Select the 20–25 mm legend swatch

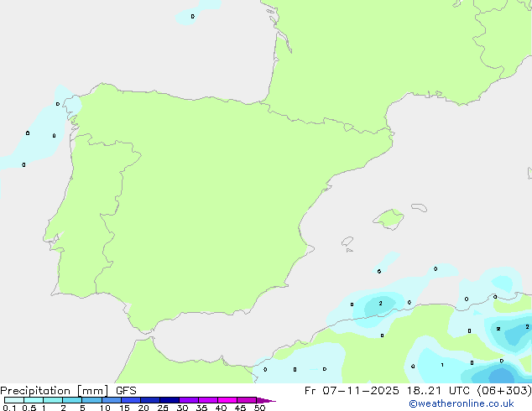point(150,400)
